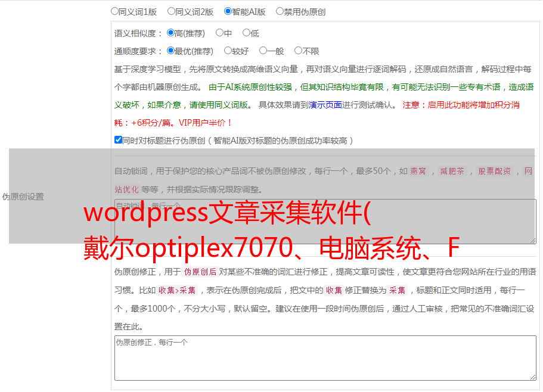Click the 伪原创设置 label
The image size is (543, 392).
click(x=23, y=197)
